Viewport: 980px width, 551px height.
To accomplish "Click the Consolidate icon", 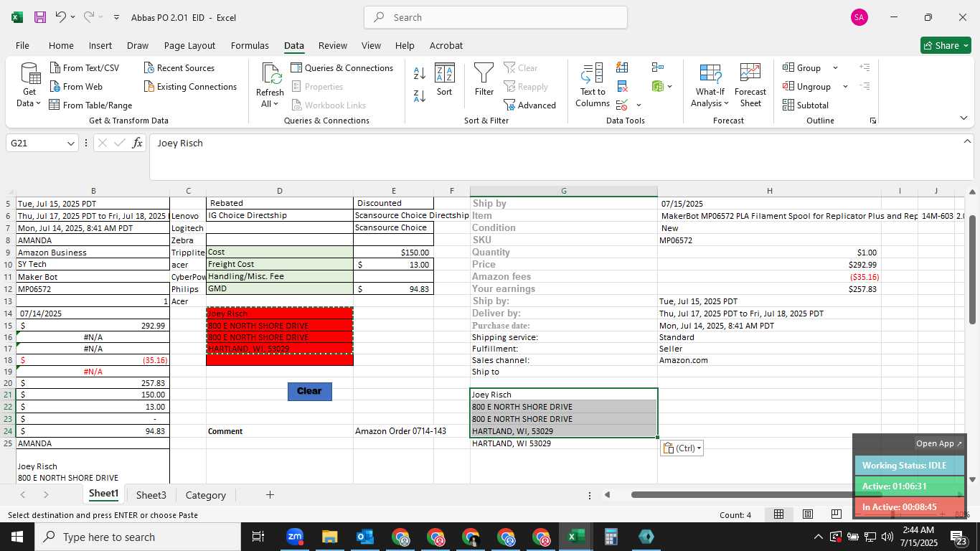I will click(657, 67).
